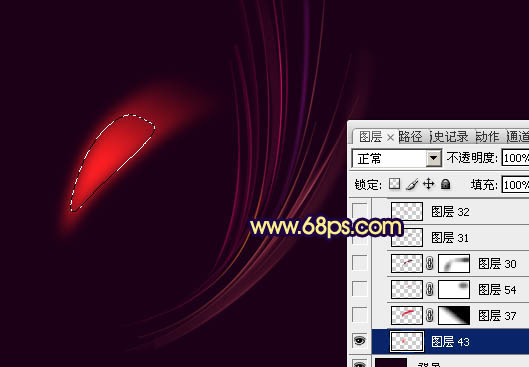Select layer 图层 54 name
The width and height of the screenshot is (529, 367).
(x=497, y=290)
